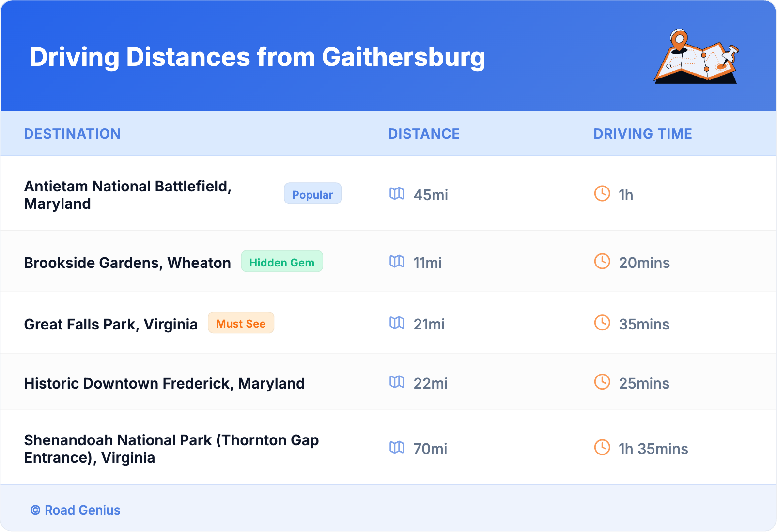Click the clock icon beside 35mins
777x532 pixels.
tap(602, 323)
